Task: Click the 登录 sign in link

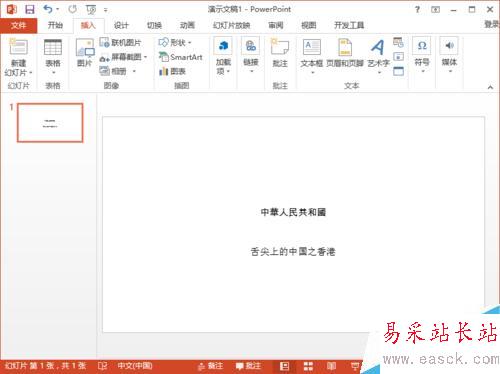Action: pos(492,24)
